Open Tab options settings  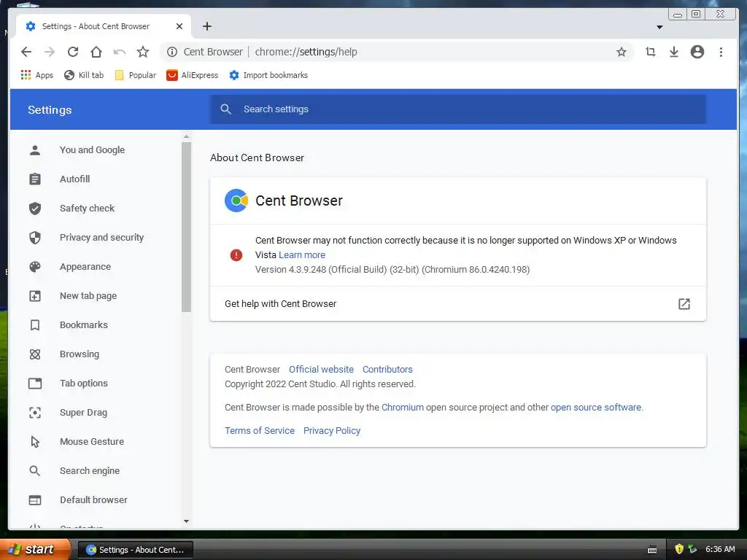pos(84,383)
